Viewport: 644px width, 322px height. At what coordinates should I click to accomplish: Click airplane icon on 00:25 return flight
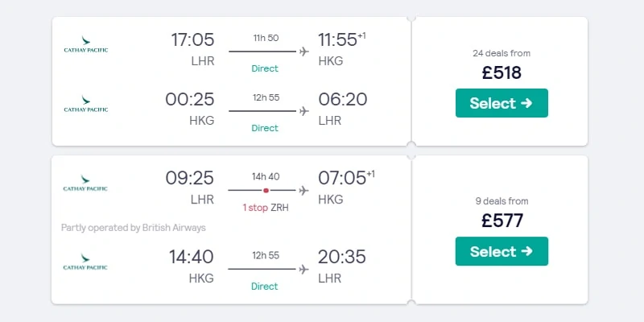tap(304, 111)
